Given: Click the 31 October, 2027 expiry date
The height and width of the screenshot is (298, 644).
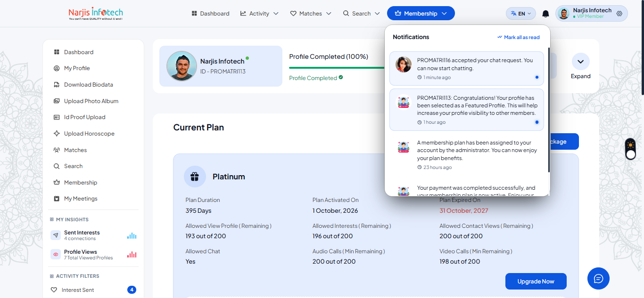Looking at the screenshot, I should pyautogui.click(x=464, y=210).
